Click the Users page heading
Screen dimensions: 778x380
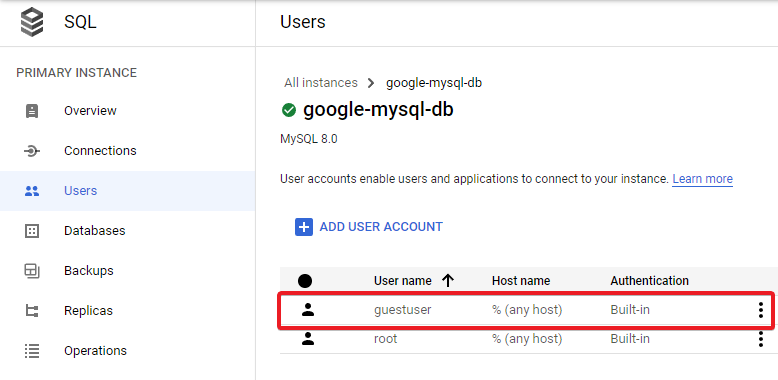[303, 22]
